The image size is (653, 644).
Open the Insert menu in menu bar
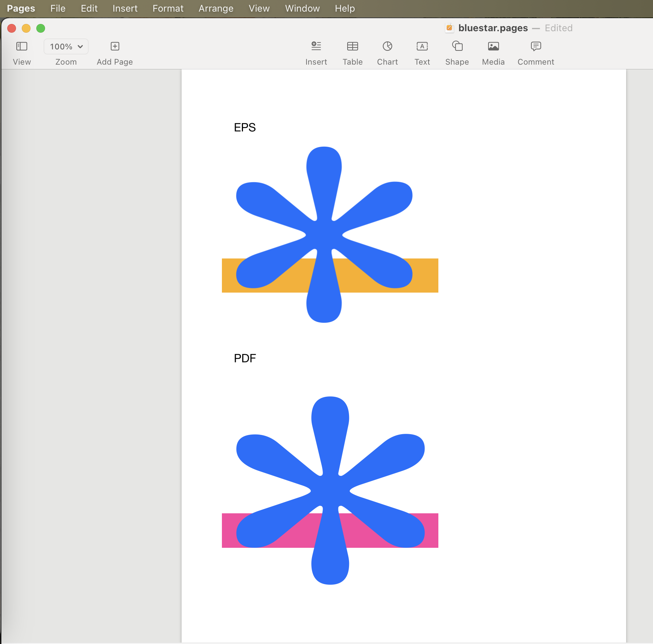(125, 8)
